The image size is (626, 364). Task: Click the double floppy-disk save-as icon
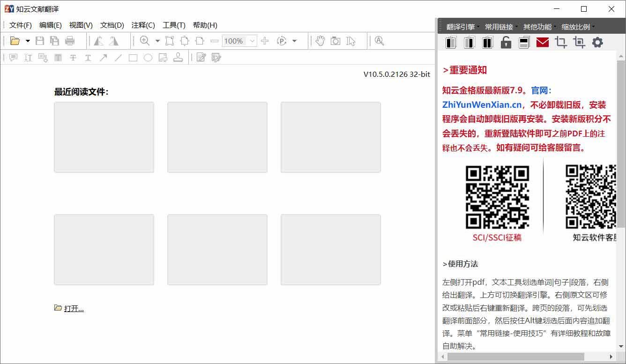tap(55, 41)
